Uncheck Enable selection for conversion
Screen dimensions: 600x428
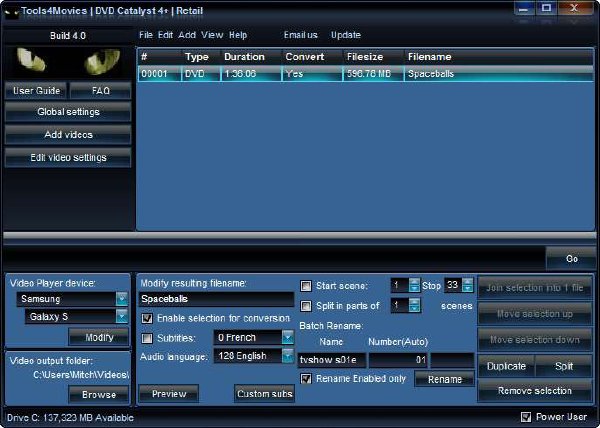click(x=147, y=318)
